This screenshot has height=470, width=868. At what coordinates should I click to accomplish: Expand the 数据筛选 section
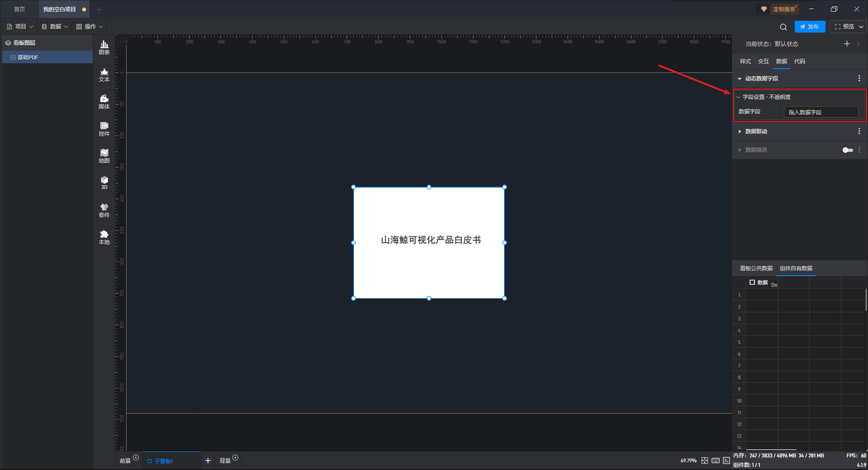(740, 150)
